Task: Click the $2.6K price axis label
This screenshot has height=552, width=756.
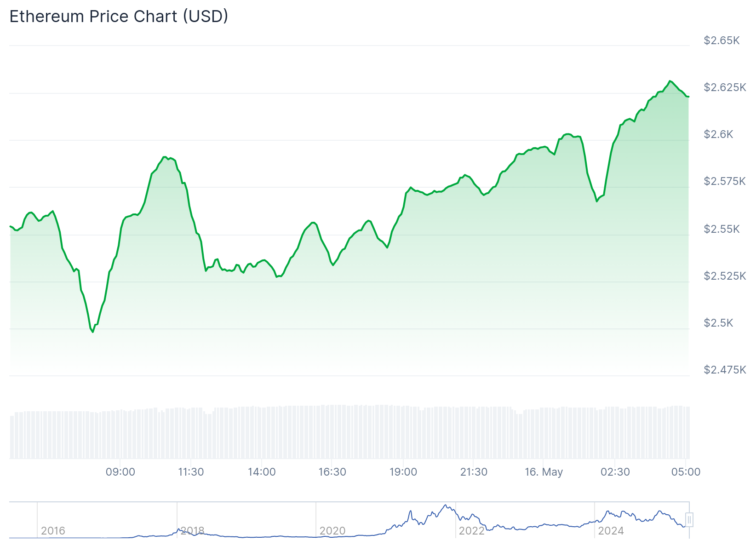Action: tap(718, 134)
